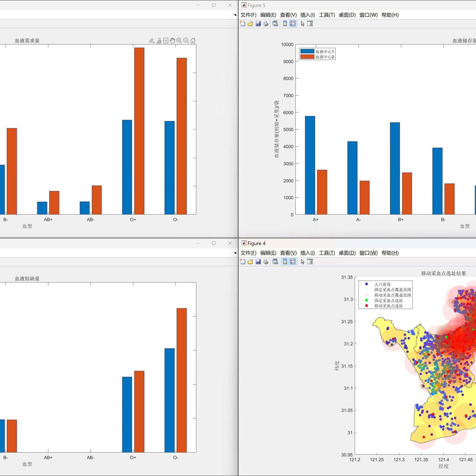Viewport: 476px width, 476px height.
Task: Click the dock arrow of the top-left figure
Action: [235, 15]
